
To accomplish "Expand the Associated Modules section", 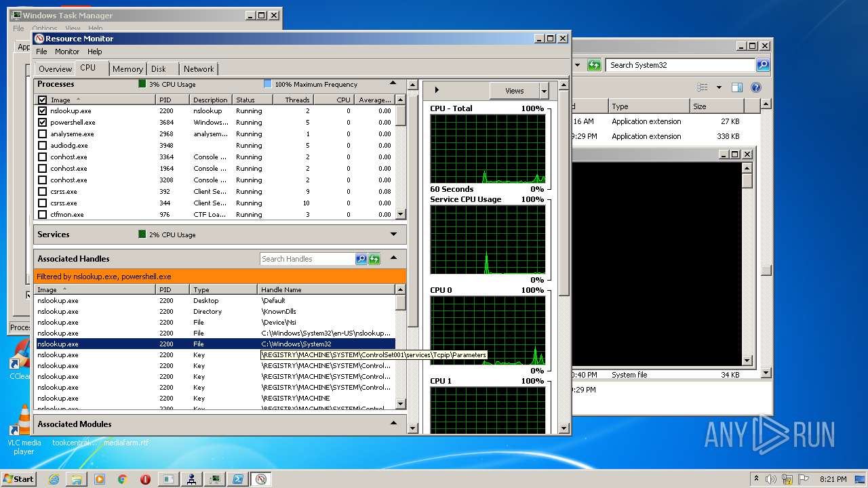I will click(393, 424).
